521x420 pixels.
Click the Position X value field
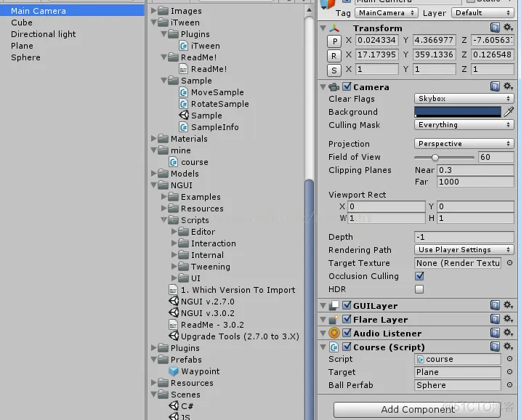[x=376, y=40]
